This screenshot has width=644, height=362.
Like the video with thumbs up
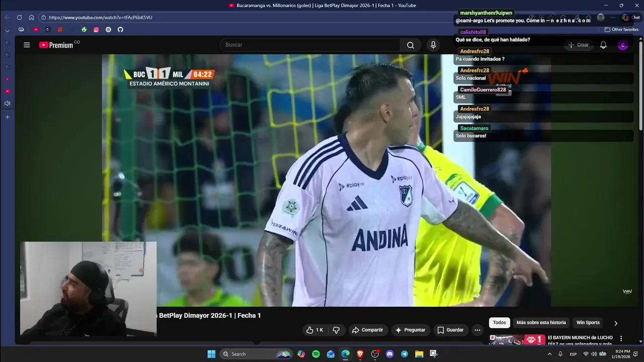coord(315,330)
